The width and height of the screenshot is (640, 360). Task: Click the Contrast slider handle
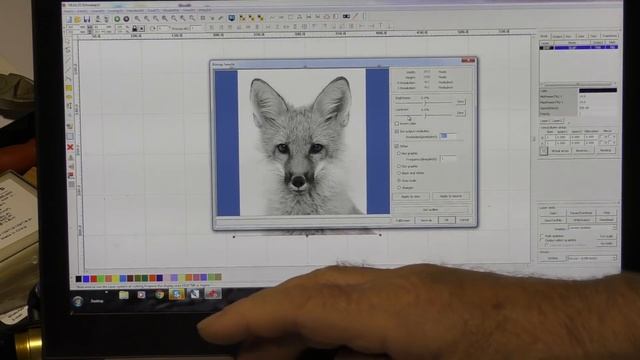pyautogui.click(x=425, y=115)
